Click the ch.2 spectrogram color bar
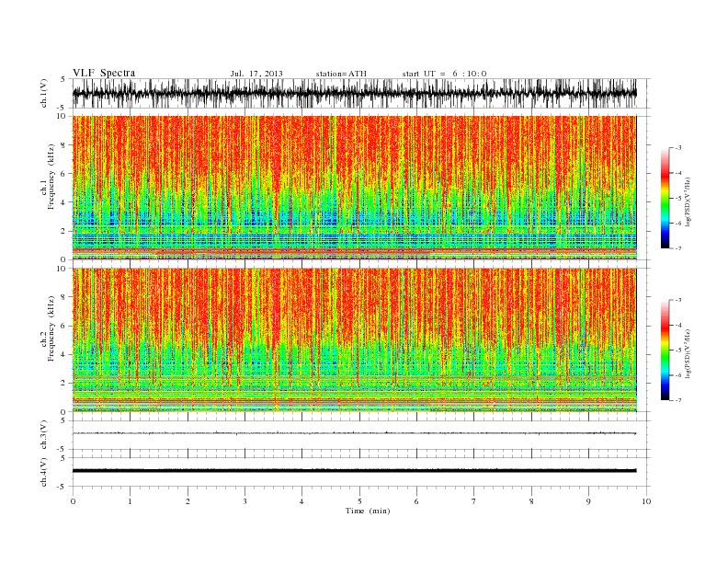Screen dimensions: 728x563 click(x=665, y=350)
